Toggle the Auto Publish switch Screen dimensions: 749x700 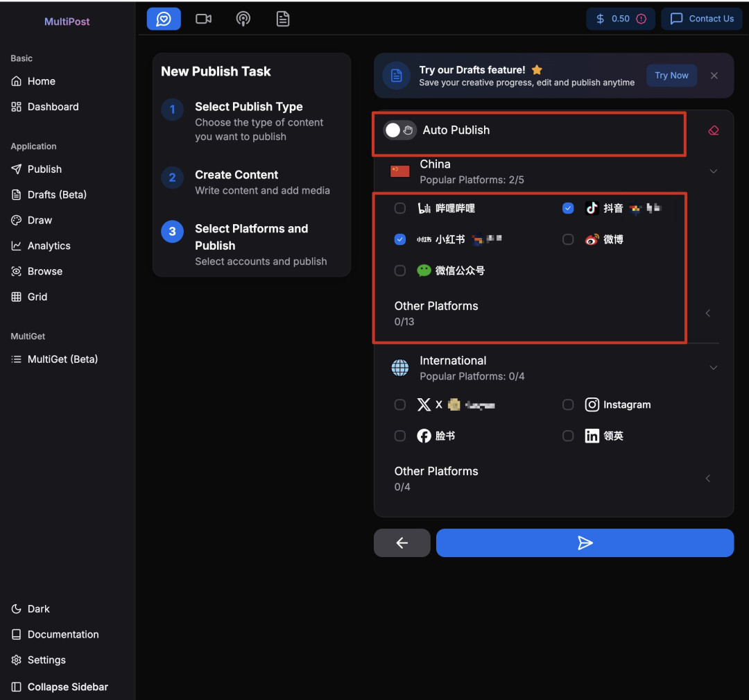(400, 130)
